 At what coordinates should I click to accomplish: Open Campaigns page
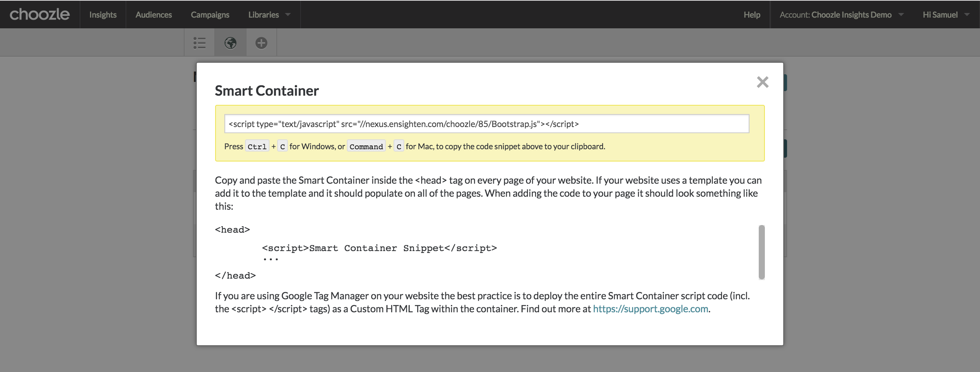click(210, 15)
